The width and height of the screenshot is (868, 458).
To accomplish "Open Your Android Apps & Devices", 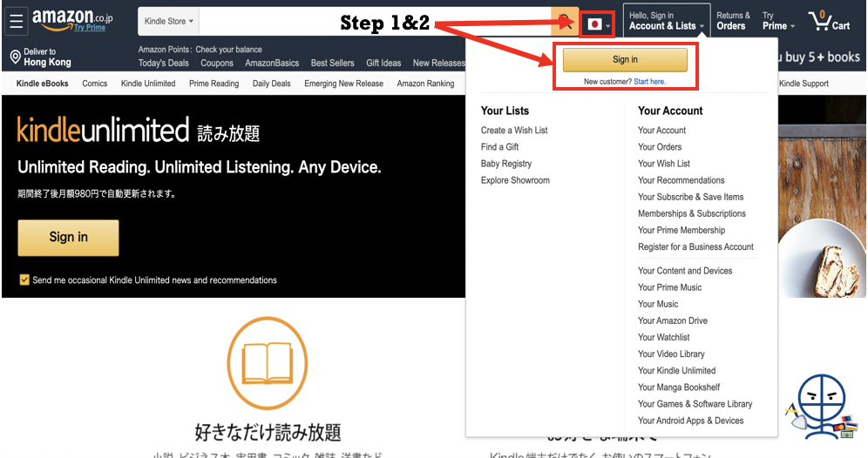I will pos(690,421).
